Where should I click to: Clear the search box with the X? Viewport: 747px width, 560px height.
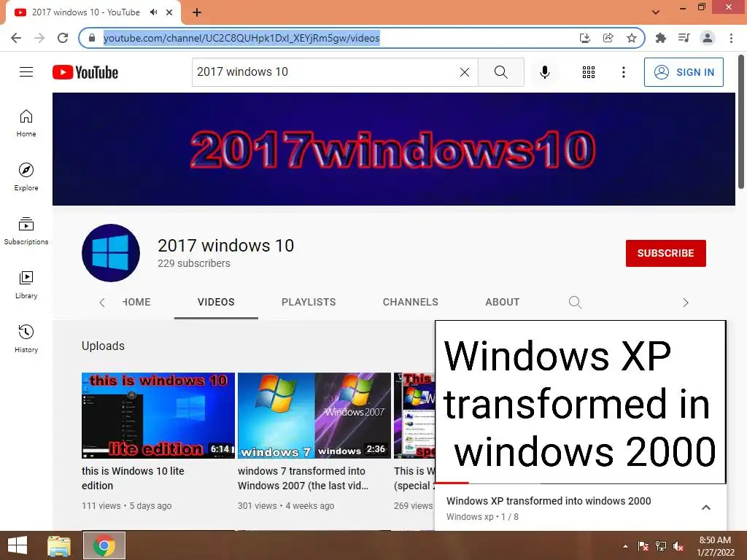pos(465,72)
